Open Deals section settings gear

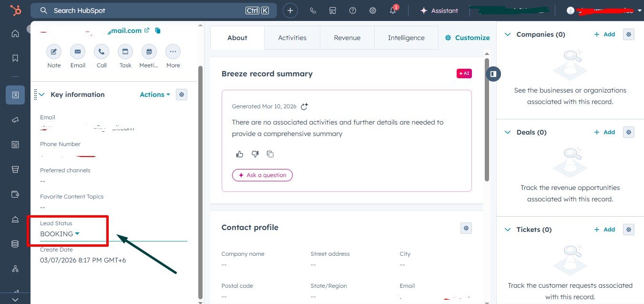(629, 132)
